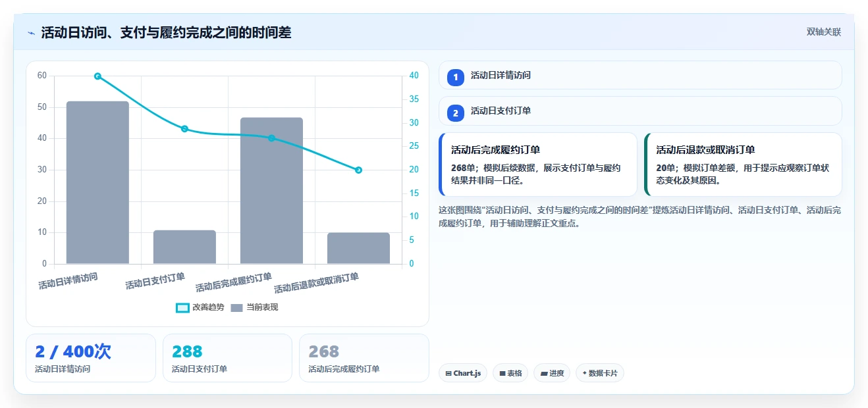The image size is (868, 408).
Task: Toggle the 当前表现 legend item
Action: pos(254,307)
